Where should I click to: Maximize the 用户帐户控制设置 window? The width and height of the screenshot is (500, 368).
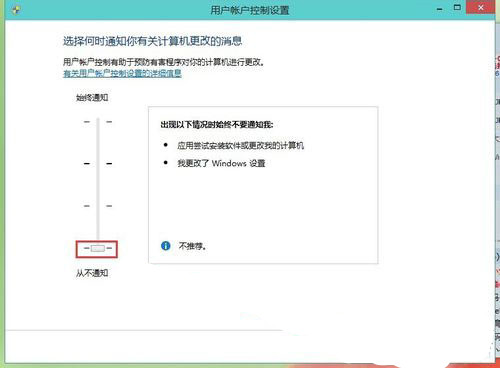[x=457, y=7]
